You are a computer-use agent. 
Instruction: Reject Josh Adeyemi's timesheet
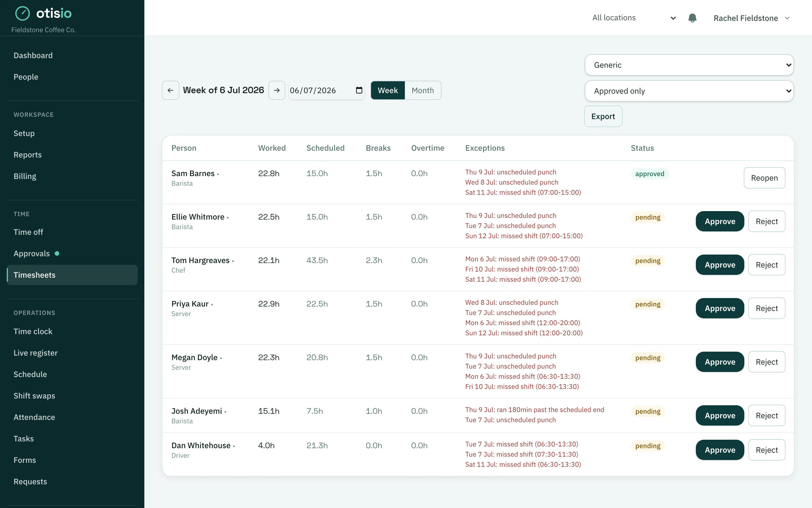pos(767,416)
